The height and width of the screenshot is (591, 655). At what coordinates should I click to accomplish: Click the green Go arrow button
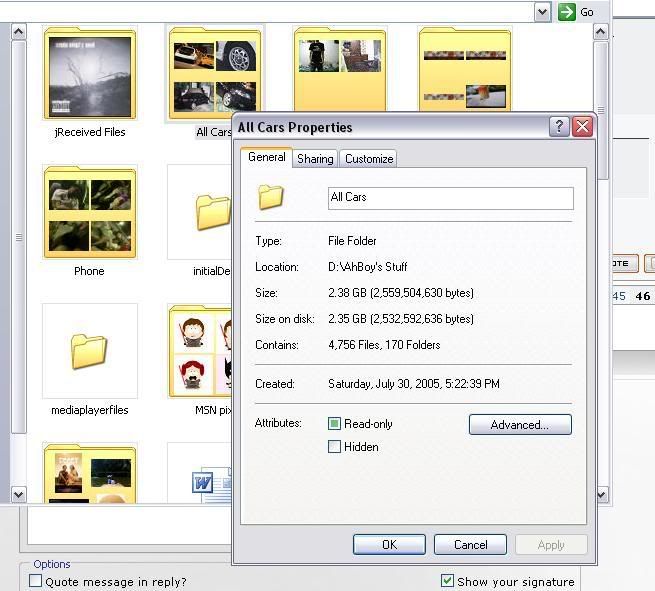point(567,12)
